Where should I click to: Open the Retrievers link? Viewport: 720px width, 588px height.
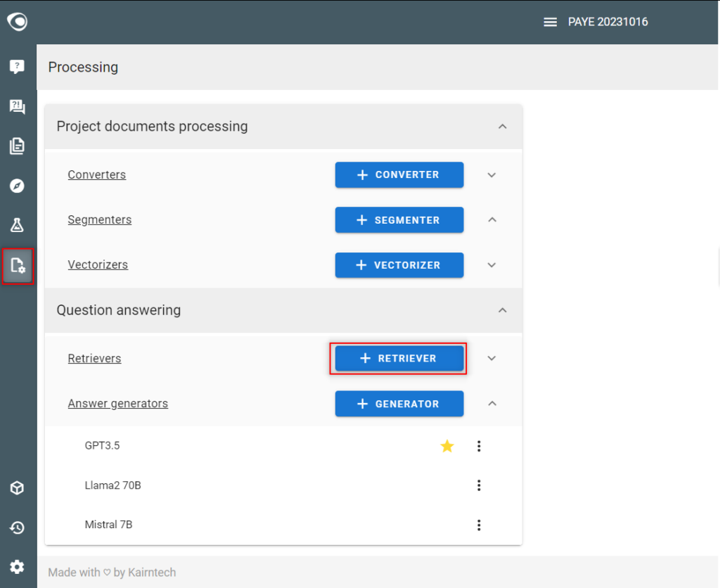coord(95,358)
